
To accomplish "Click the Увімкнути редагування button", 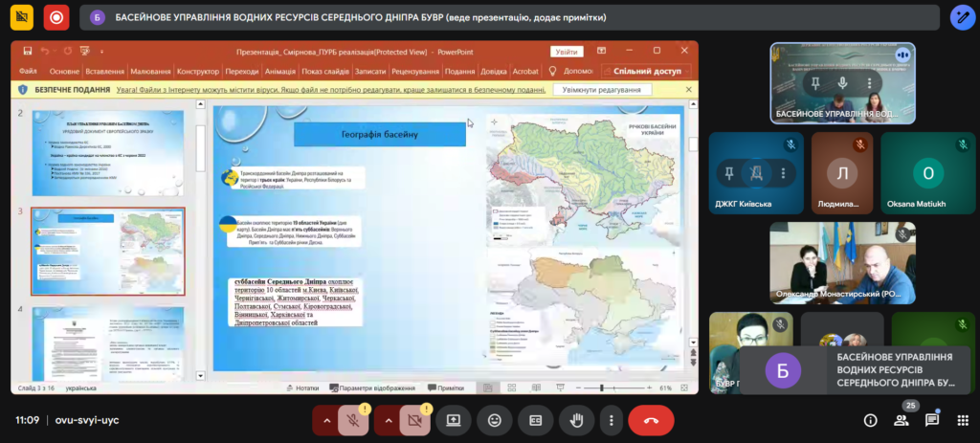I will 601,89.
